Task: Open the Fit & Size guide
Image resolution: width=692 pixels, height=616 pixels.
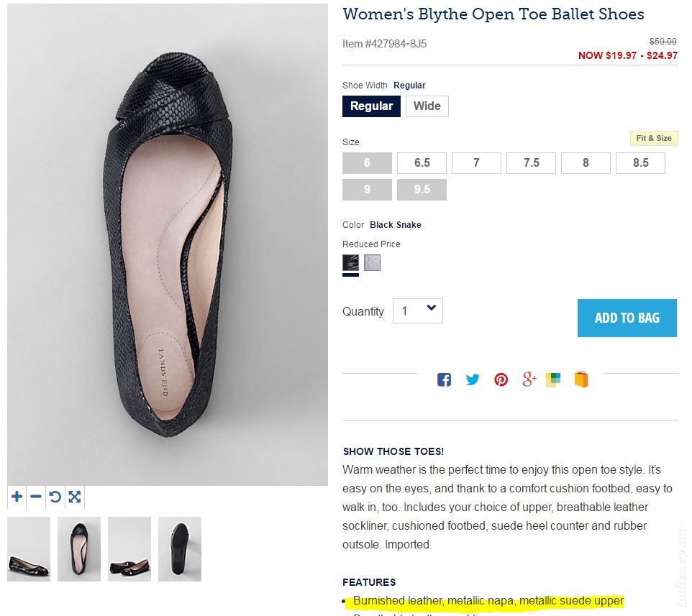Action: click(653, 138)
